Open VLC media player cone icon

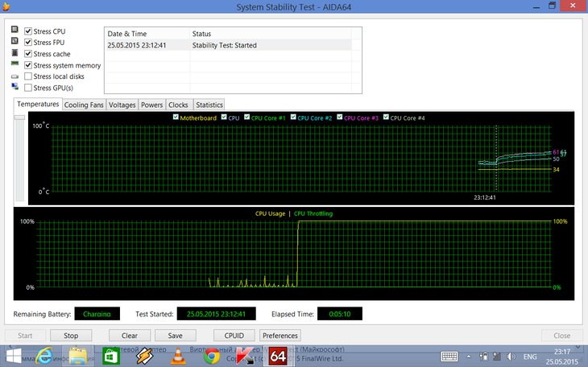coord(178,356)
